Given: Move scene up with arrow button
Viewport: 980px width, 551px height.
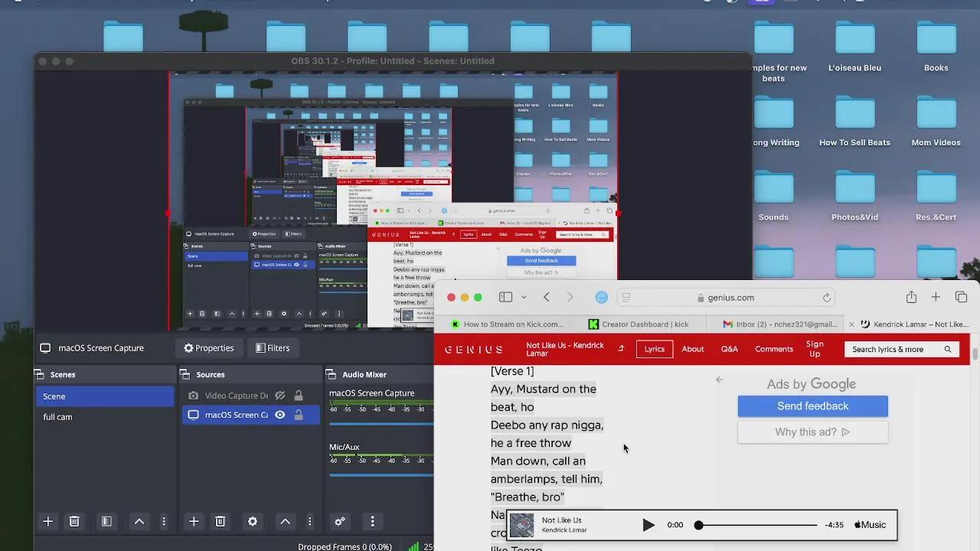Looking at the screenshot, I should (139, 521).
